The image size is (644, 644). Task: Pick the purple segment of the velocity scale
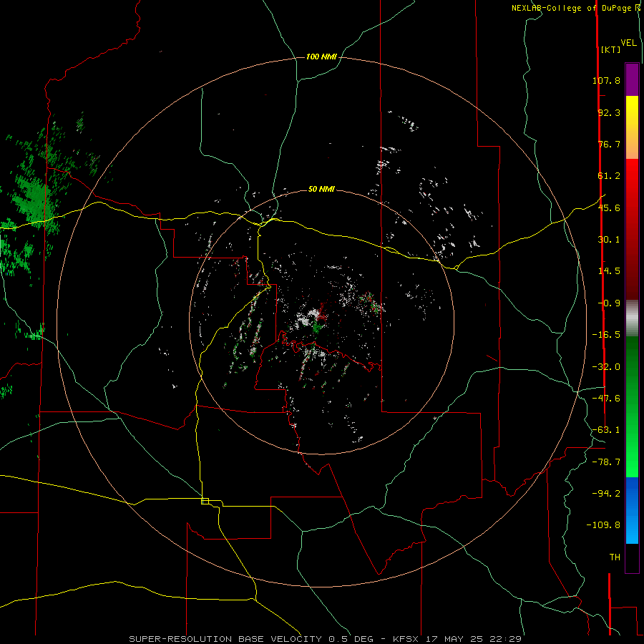click(x=632, y=80)
